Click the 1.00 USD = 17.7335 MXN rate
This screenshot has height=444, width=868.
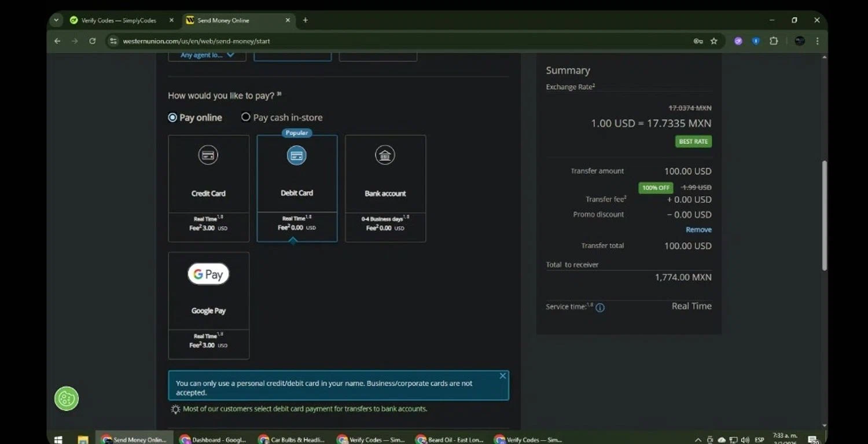pyautogui.click(x=651, y=123)
